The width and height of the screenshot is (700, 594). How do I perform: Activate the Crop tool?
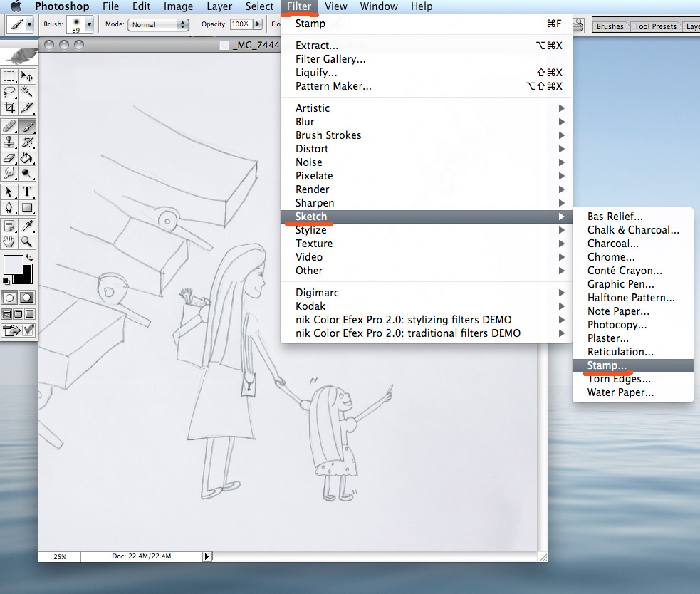pos(8,108)
